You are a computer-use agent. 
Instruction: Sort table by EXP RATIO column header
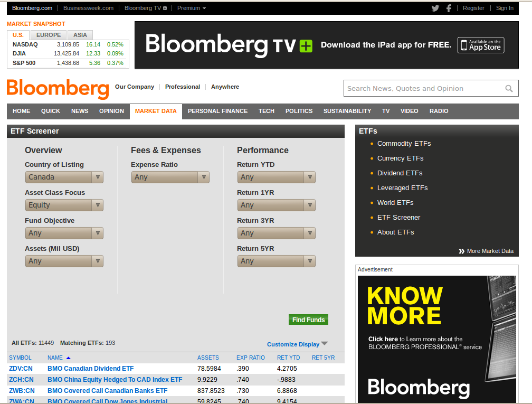tap(250, 358)
